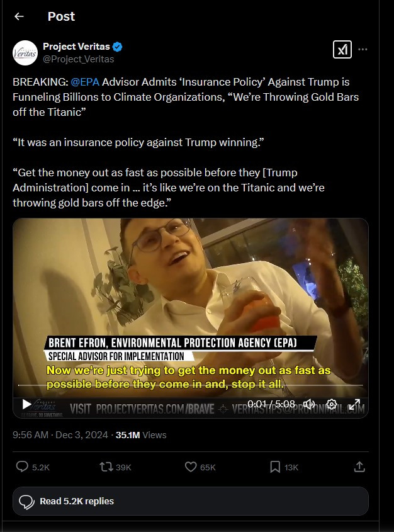394x532 pixels.
Task: Open the 35.1M Views count
Action: point(141,435)
